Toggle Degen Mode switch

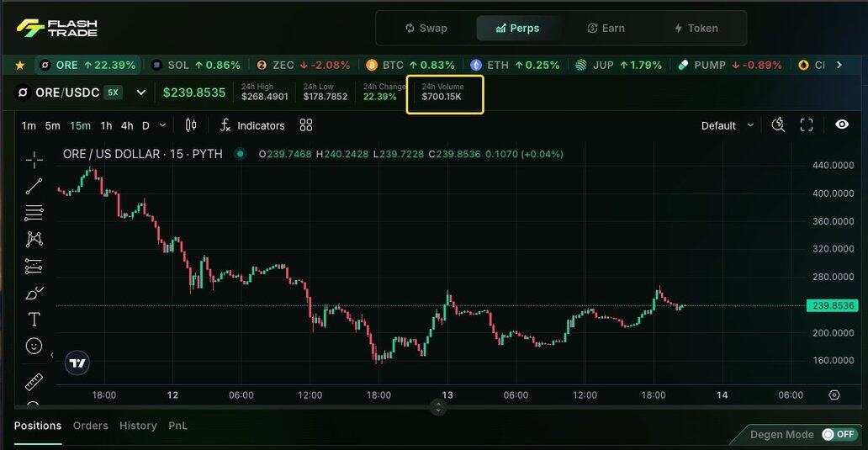[839, 434]
